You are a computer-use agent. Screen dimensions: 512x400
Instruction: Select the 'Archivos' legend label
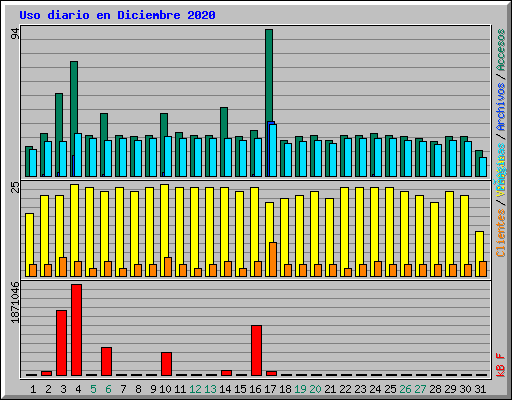[501, 107]
